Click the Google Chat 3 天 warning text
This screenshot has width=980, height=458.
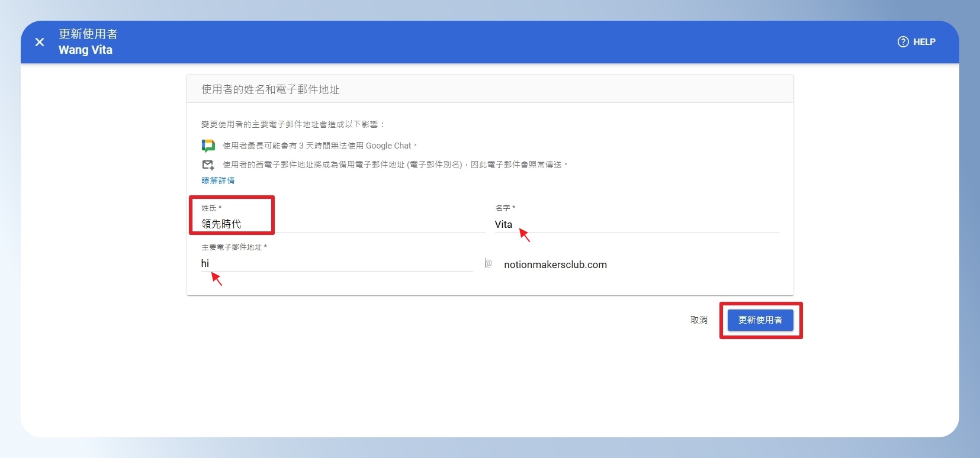[x=320, y=146]
